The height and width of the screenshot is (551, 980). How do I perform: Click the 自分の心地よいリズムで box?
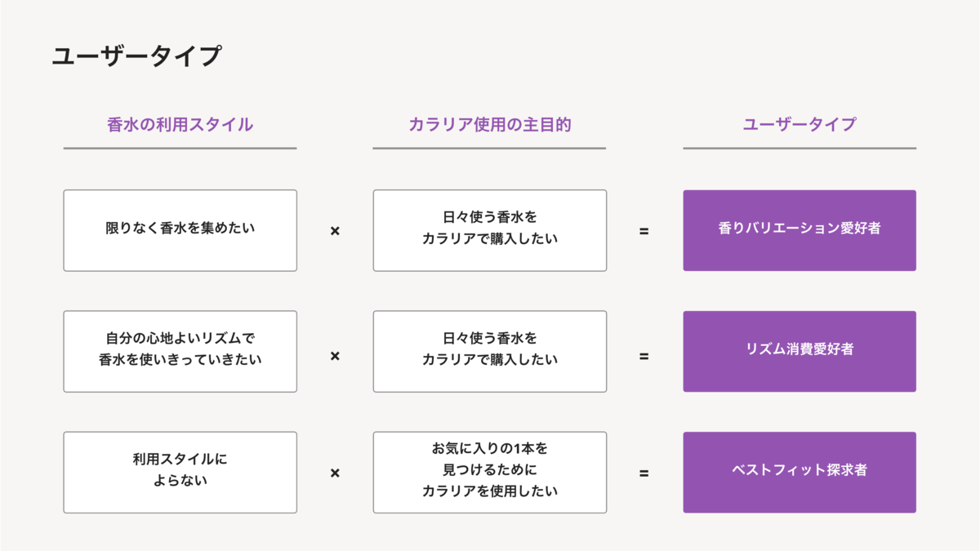click(x=180, y=351)
